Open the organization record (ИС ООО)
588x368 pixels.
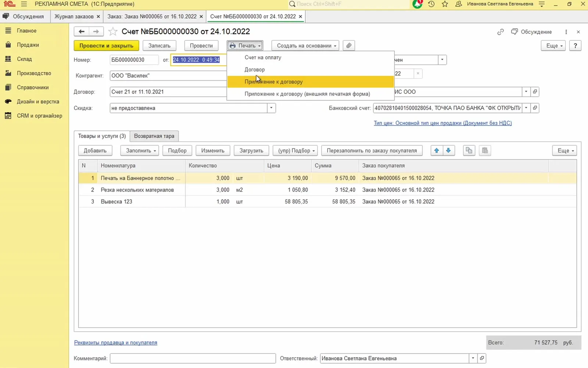[535, 92]
